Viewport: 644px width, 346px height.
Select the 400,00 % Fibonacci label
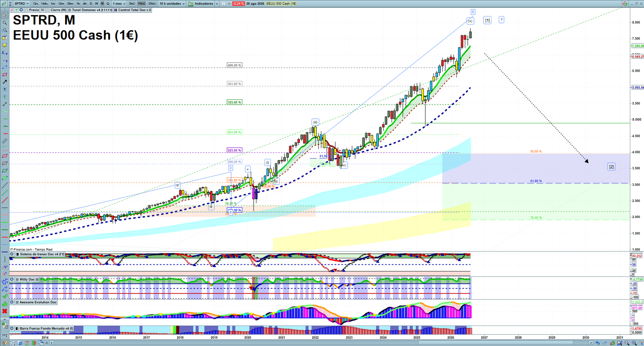coord(234,65)
